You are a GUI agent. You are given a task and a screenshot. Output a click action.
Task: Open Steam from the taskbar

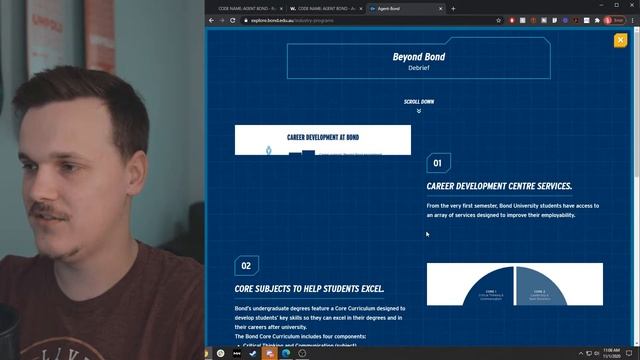[x=253, y=353]
